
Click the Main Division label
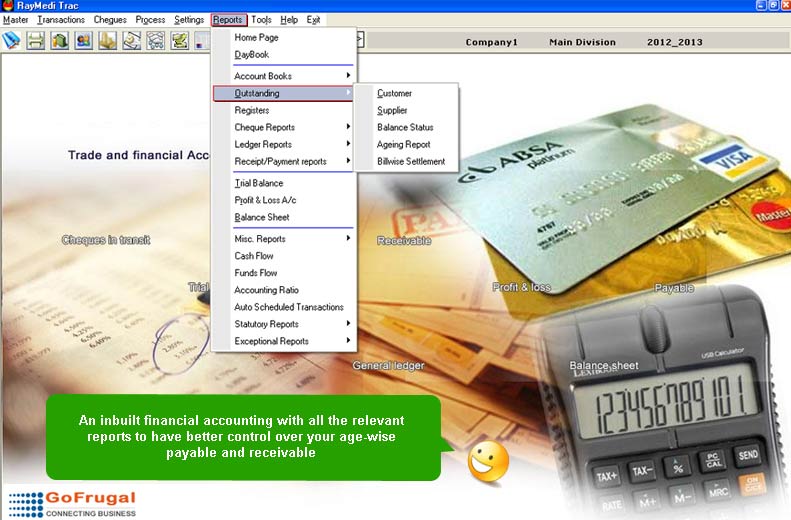[x=583, y=42]
